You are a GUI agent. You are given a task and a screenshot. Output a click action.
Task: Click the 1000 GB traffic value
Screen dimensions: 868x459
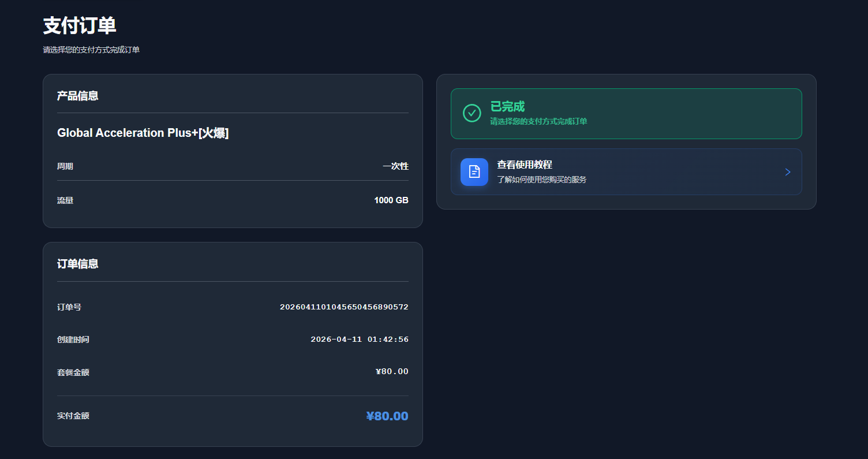click(x=391, y=200)
